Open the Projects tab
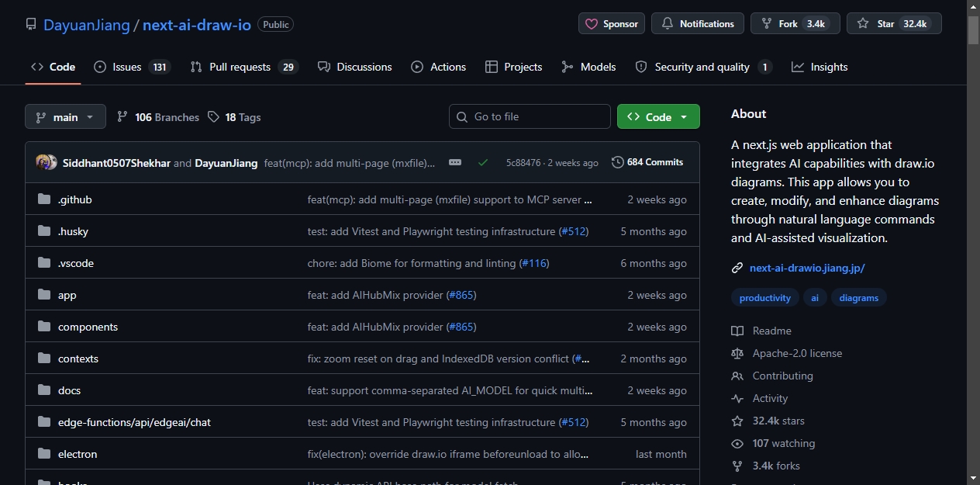The image size is (980, 485). [513, 67]
